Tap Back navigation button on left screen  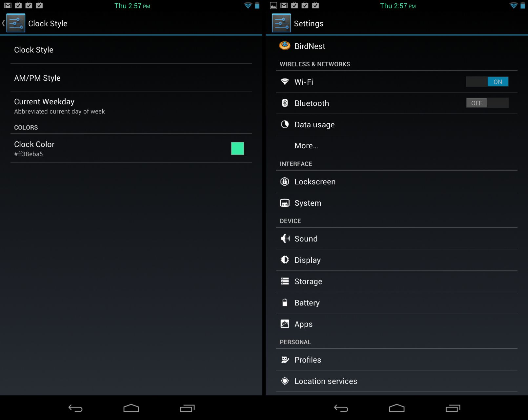(x=75, y=408)
